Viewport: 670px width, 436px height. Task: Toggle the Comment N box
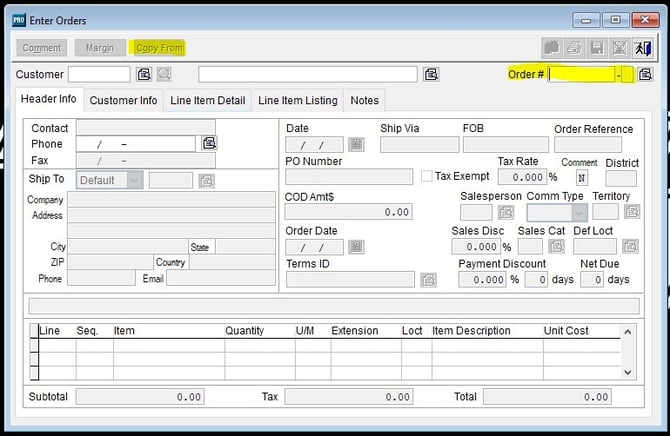[581, 178]
